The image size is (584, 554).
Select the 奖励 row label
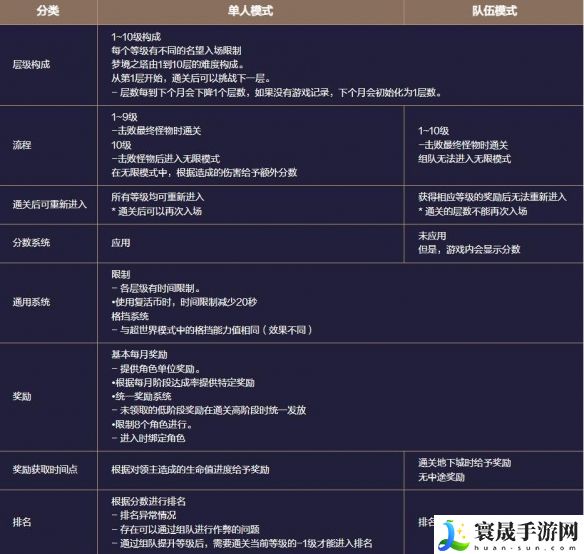(22, 396)
